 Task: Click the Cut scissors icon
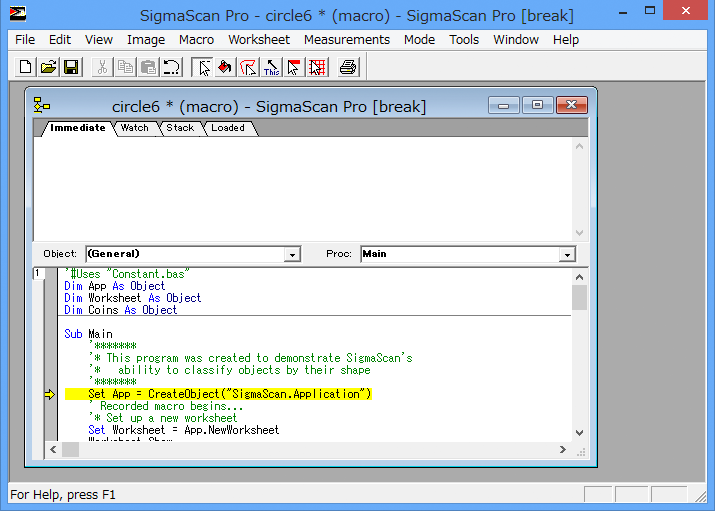click(103, 67)
